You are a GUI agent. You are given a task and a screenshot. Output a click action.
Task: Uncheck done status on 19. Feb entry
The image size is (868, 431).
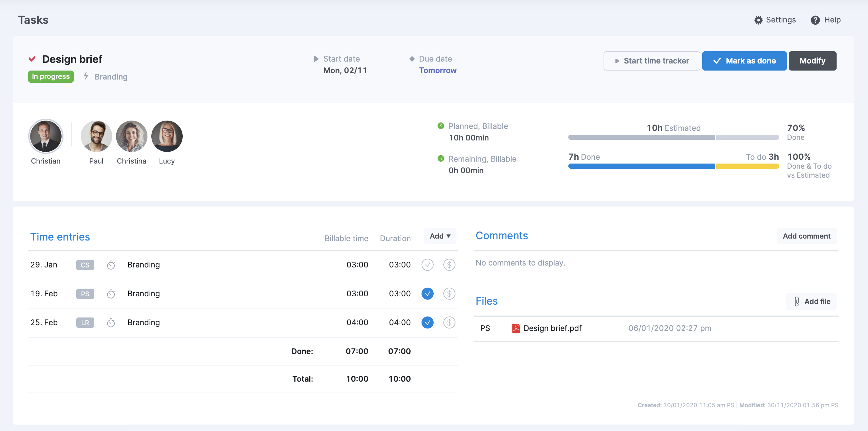pyautogui.click(x=427, y=294)
